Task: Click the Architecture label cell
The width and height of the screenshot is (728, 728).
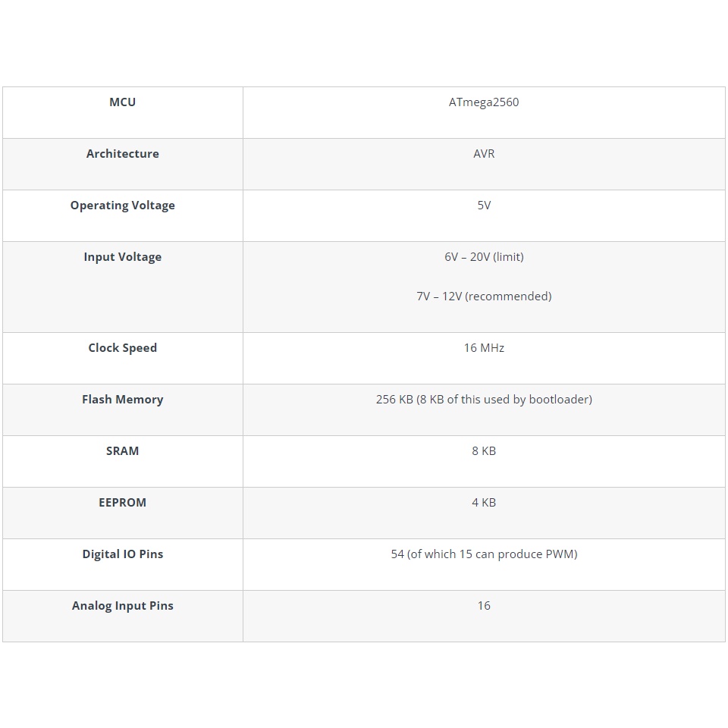Action: click(122, 154)
